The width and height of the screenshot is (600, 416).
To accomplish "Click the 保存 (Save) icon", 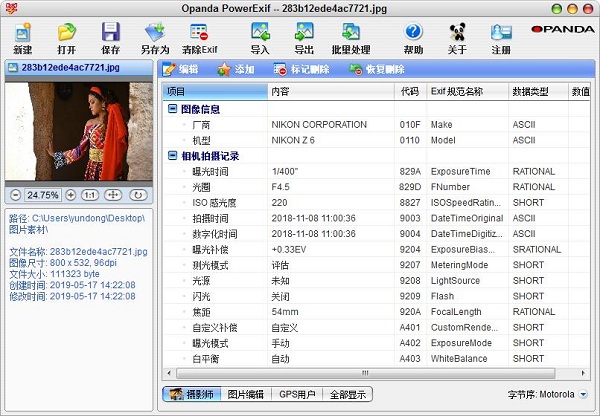I will (x=111, y=37).
